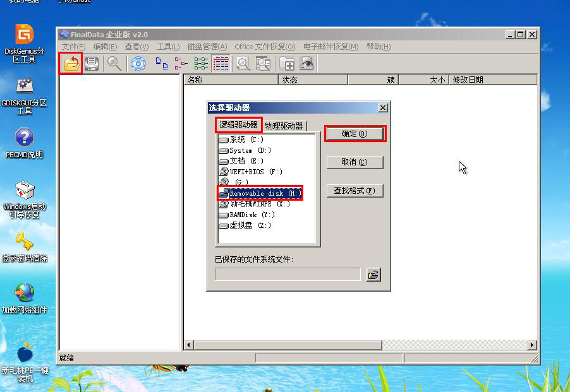Viewport: 570px width, 392px height.
Task: Click the 已保存的文件系统文件 input field
Action: click(x=288, y=275)
